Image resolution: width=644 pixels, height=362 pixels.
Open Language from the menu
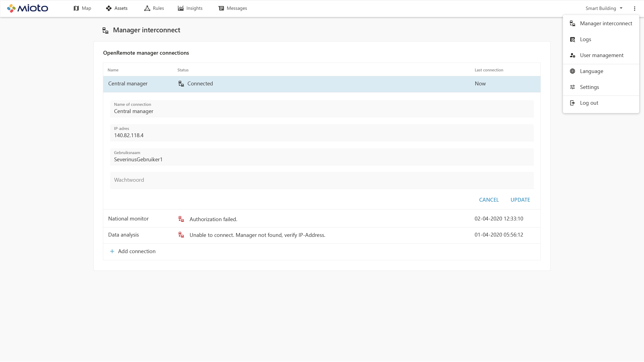pyautogui.click(x=592, y=71)
